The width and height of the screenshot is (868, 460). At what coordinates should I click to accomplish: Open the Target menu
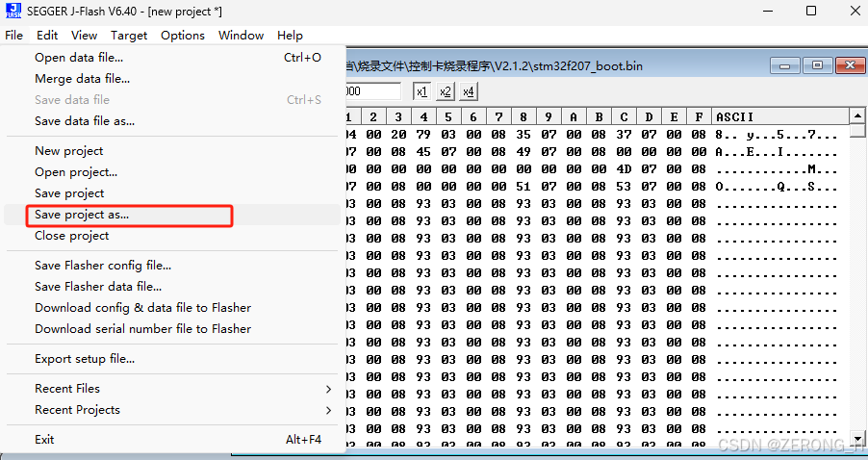click(x=128, y=36)
